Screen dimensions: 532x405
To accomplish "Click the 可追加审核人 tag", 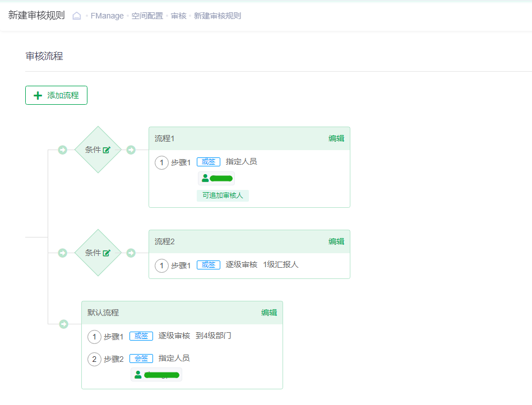I will (x=223, y=195).
